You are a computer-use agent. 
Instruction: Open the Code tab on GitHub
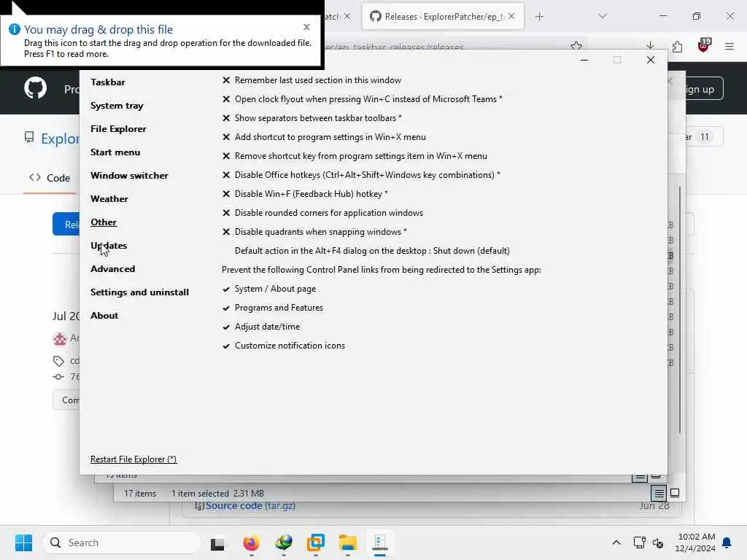point(50,178)
